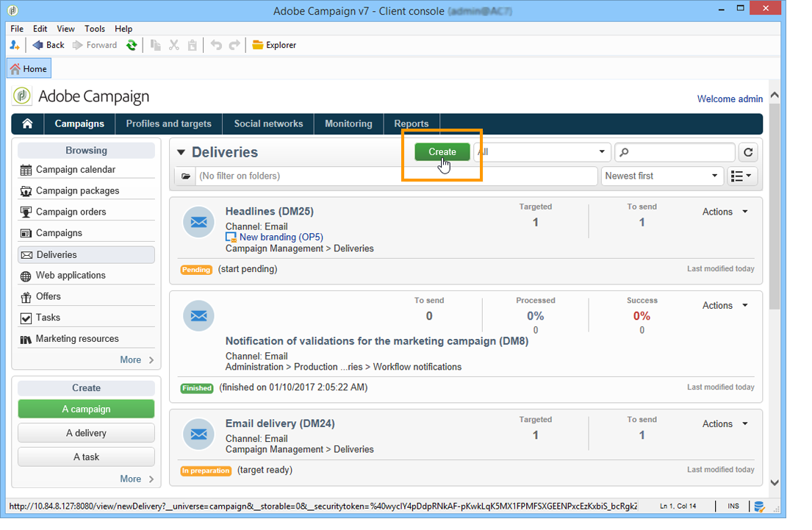812x530 pixels.
Task: Click the envelope icon for Email delivery (DM24)
Action: (199, 434)
